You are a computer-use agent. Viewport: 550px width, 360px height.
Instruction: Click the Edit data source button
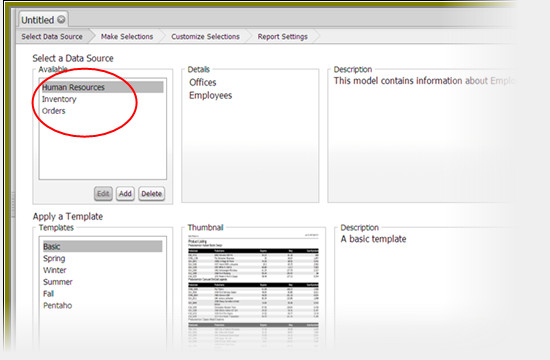tap(103, 194)
